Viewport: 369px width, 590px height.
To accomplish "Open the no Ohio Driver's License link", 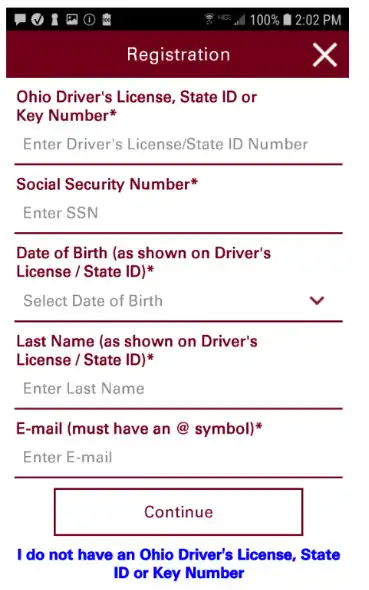I will [178, 564].
